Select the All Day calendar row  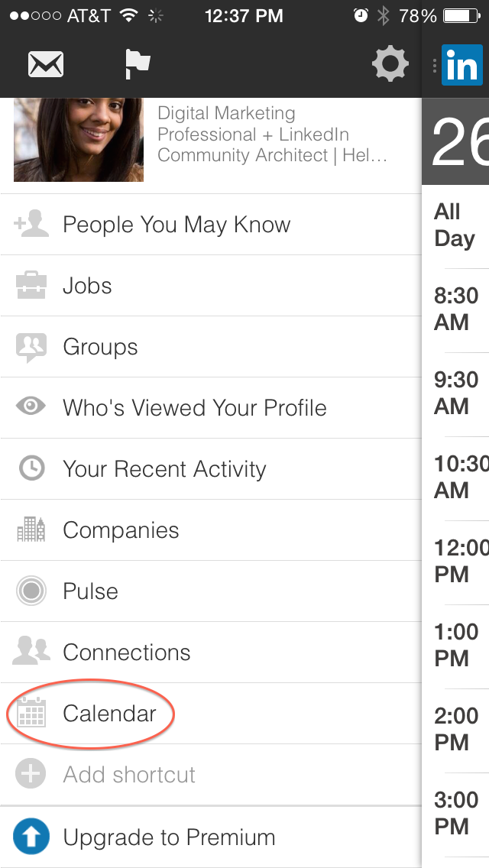455,225
